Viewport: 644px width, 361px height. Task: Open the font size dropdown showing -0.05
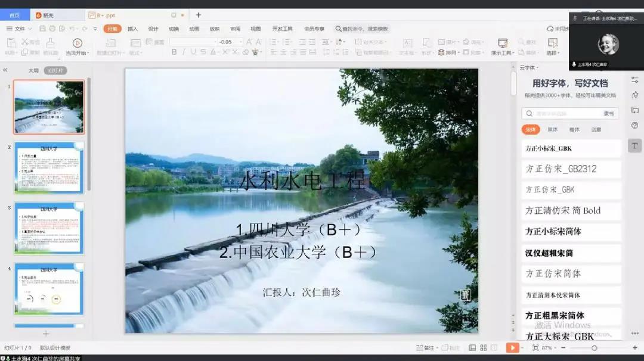click(x=241, y=42)
